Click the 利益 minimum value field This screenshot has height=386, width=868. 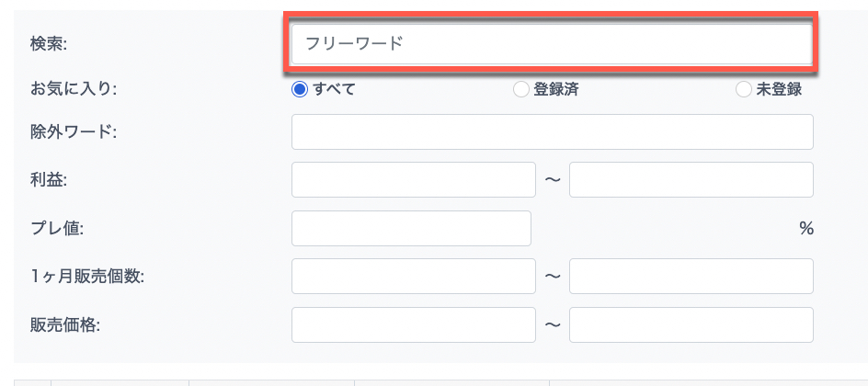coord(413,180)
